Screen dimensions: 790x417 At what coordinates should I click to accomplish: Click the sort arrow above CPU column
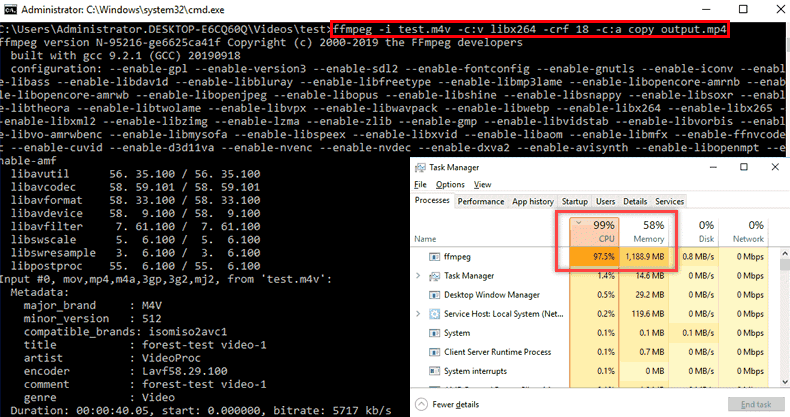pyautogui.click(x=579, y=223)
